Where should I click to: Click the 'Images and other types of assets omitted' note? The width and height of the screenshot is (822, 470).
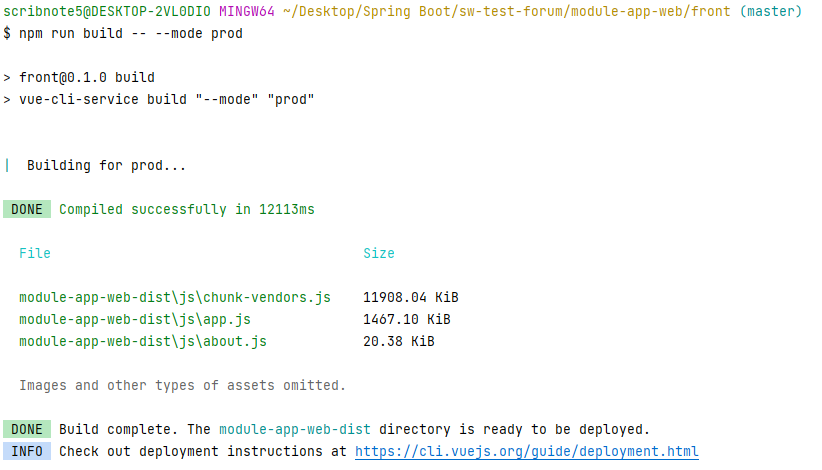[x=182, y=386]
